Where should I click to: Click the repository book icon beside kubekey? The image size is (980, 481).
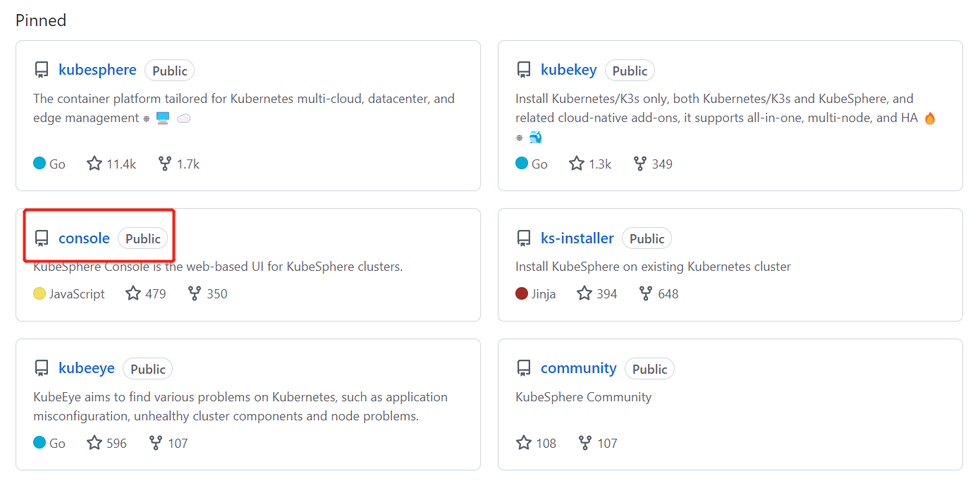click(x=523, y=68)
